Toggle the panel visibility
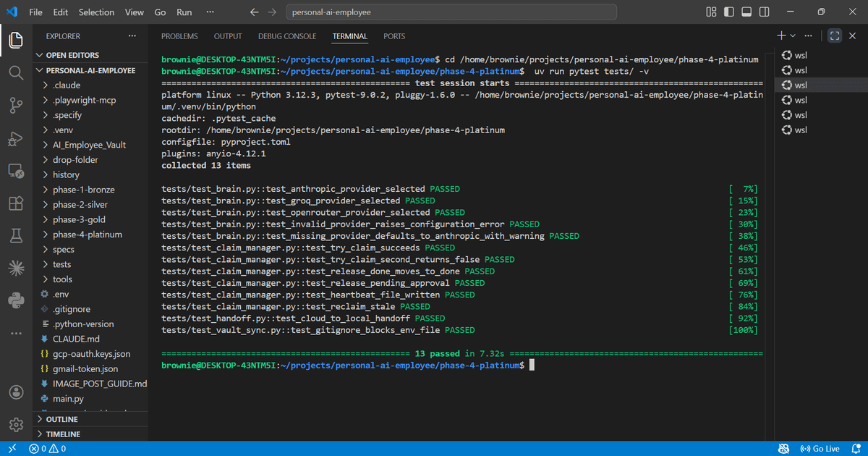The image size is (868, 456). [x=746, y=12]
